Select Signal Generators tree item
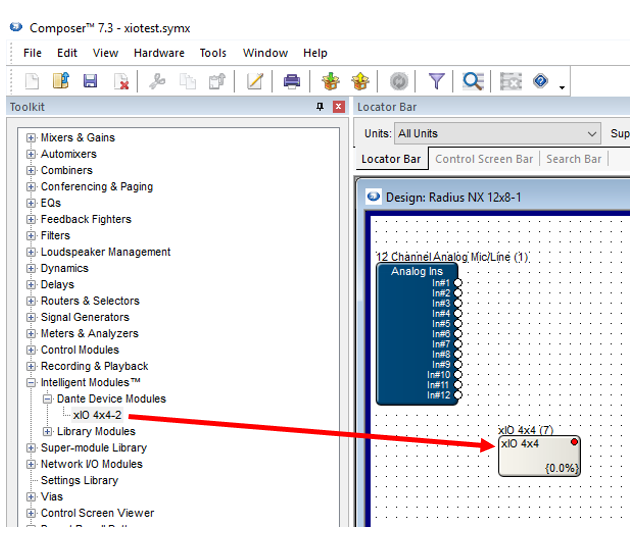The height and width of the screenshot is (536, 639). pos(85,317)
